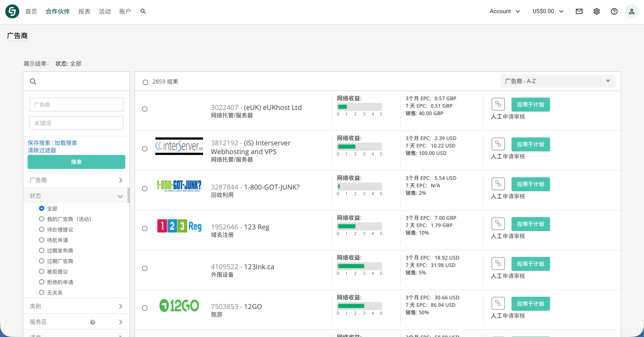This screenshot has height=337, width=644.
Task: Open the search magnifier in top navigation
Action: pos(143,11)
